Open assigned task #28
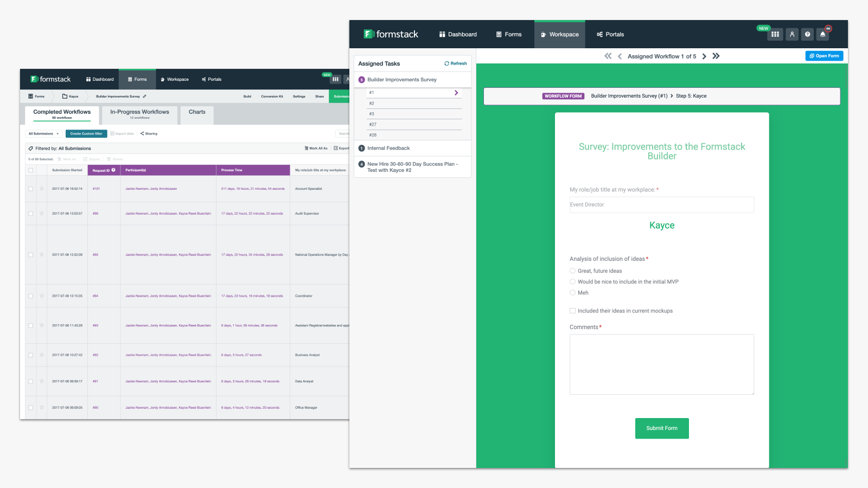 pyautogui.click(x=414, y=135)
